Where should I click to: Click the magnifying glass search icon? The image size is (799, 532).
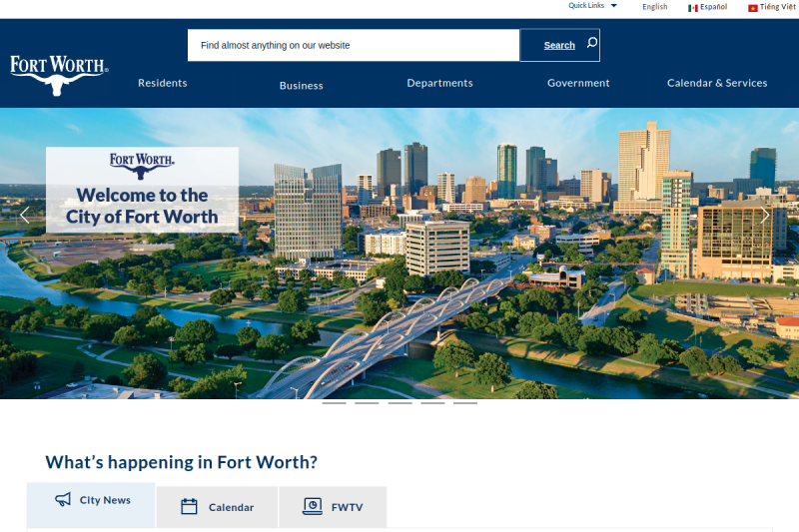tap(591, 43)
